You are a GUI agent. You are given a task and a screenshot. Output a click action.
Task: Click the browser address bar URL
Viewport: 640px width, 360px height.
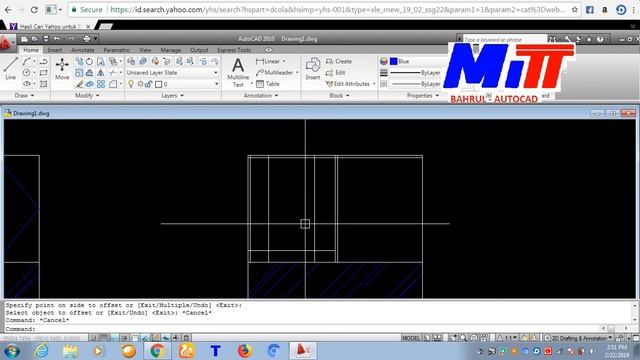[338, 9]
